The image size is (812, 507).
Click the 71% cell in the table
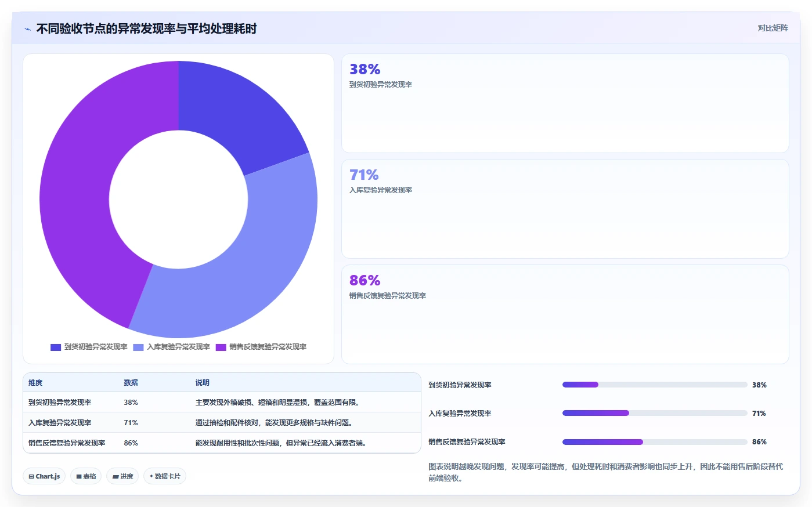click(131, 423)
